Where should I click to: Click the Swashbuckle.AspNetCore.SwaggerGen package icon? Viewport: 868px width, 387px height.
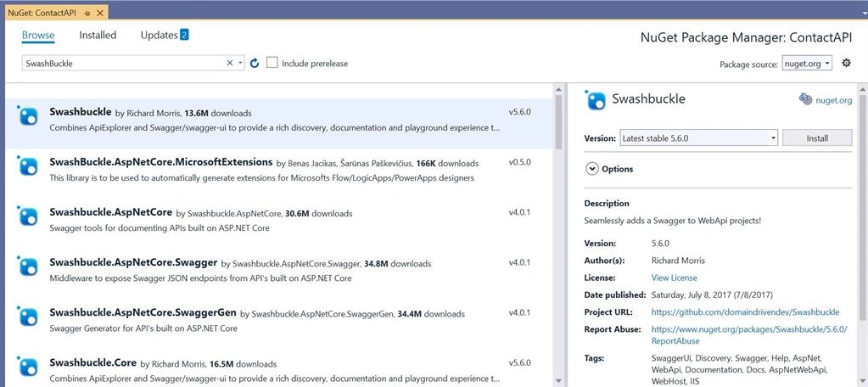click(28, 317)
